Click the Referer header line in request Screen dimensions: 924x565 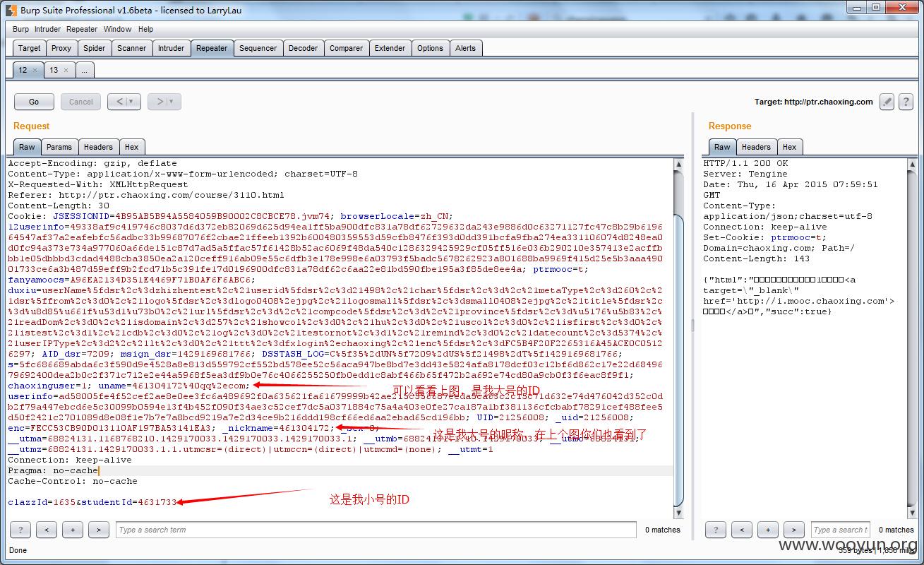click(146, 195)
